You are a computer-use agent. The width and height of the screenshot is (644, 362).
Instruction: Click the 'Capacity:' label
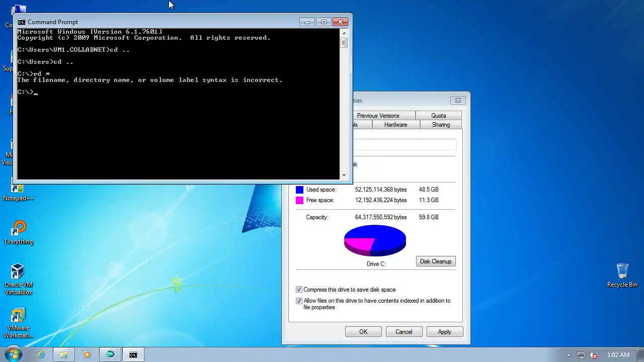pyautogui.click(x=317, y=217)
